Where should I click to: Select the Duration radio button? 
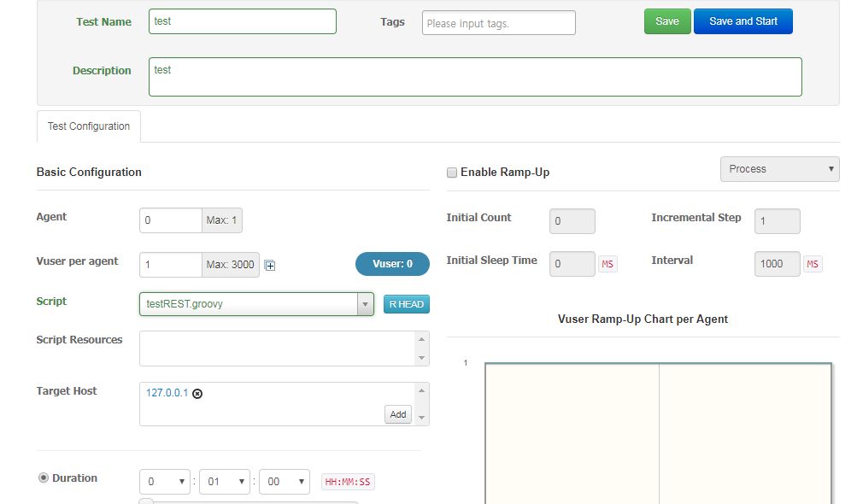point(44,478)
